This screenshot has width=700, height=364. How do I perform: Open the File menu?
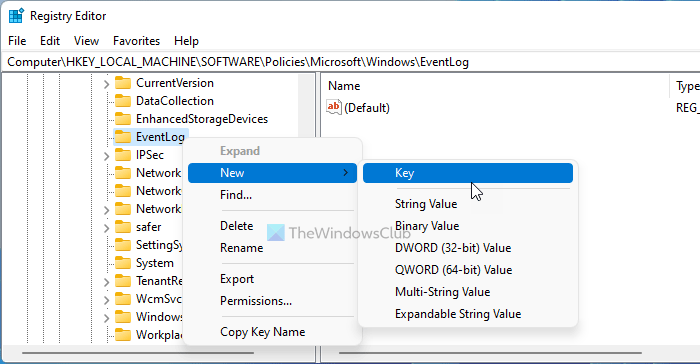click(x=17, y=41)
